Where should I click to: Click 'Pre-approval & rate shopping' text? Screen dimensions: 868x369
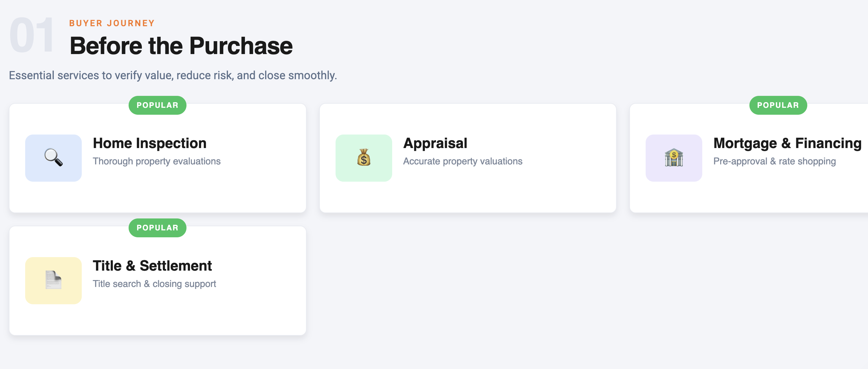[774, 161]
